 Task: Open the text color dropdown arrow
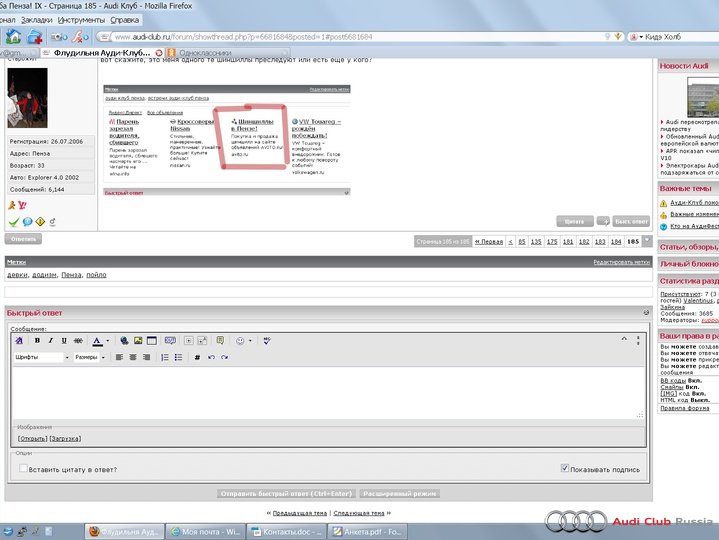tap(109, 341)
